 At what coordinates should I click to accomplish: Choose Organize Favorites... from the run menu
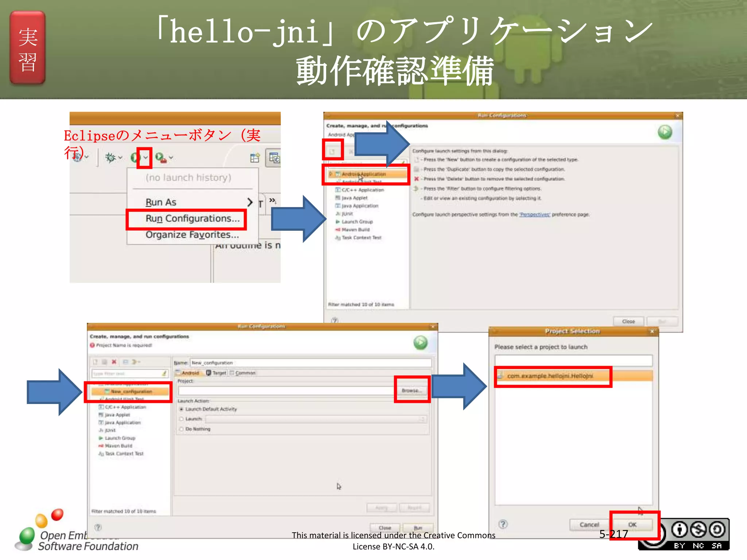[x=193, y=234]
